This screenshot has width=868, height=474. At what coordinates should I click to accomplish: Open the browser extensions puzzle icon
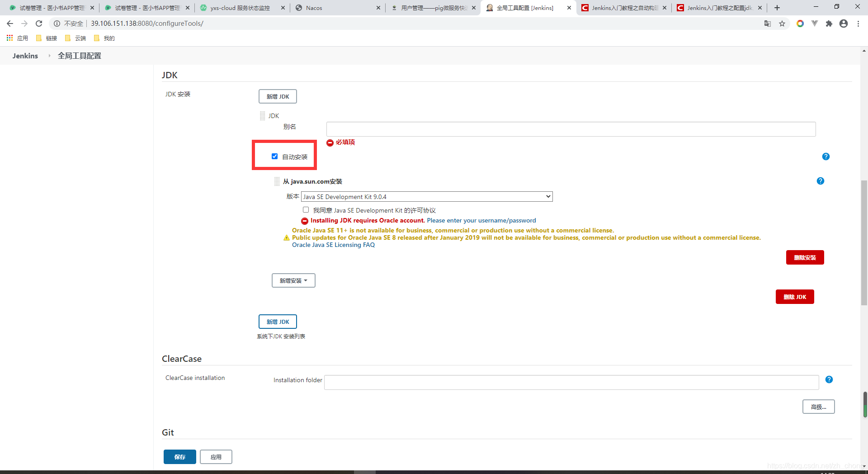click(x=829, y=24)
